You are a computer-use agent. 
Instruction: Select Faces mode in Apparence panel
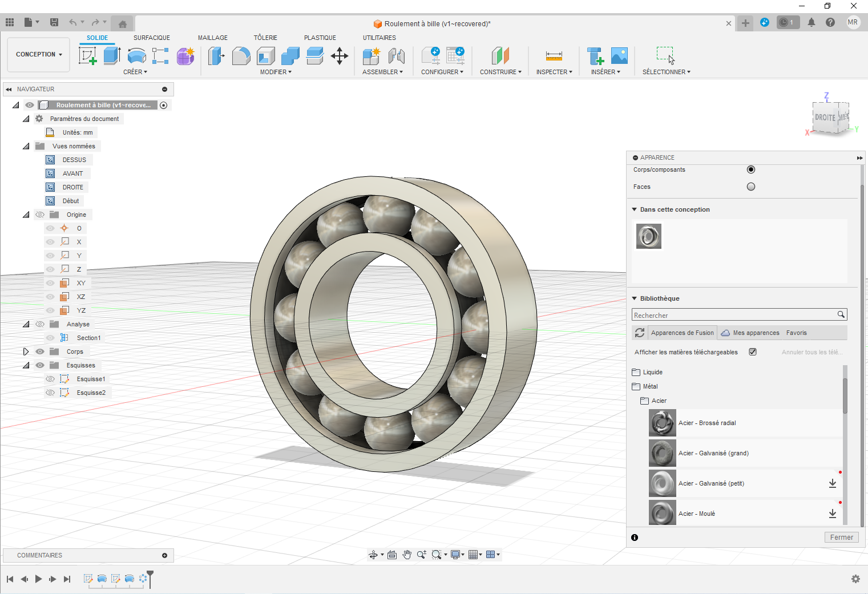click(750, 186)
